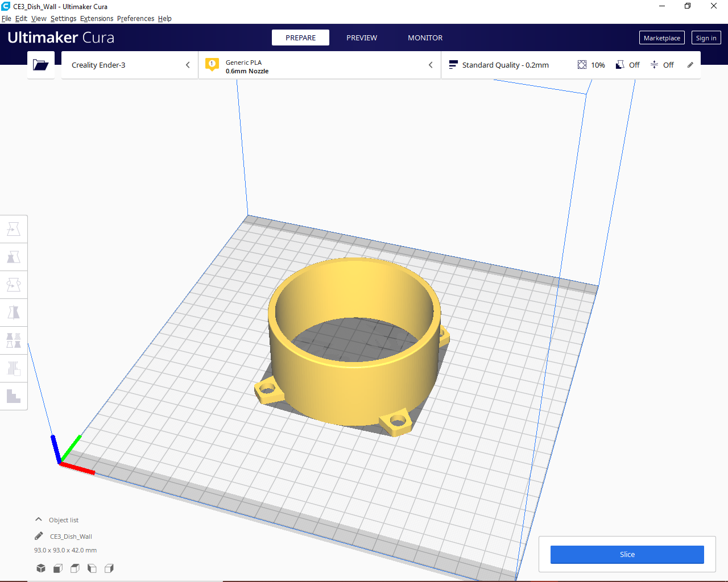Open the Settings menu

(63, 19)
